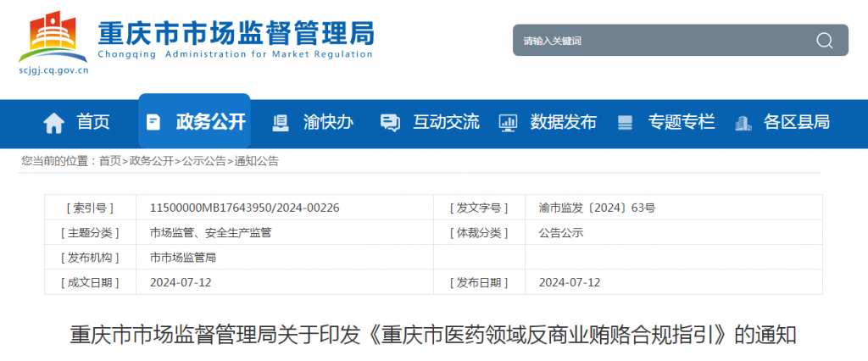Click the chart monitor icon beside 数据发布
This screenshot has width=868, height=361.
508,122
